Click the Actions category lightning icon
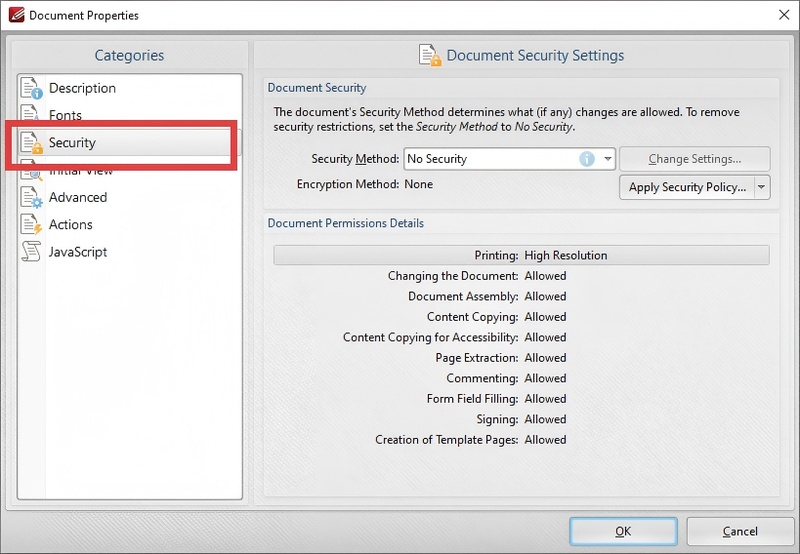The image size is (800, 554). point(31,225)
